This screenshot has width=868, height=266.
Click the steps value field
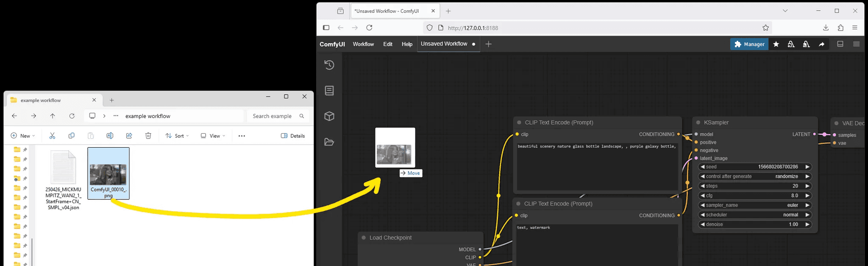(x=755, y=186)
